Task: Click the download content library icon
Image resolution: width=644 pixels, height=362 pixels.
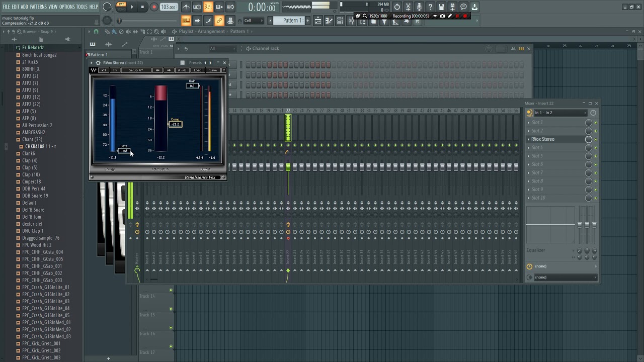Action: [x=474, y=7]
